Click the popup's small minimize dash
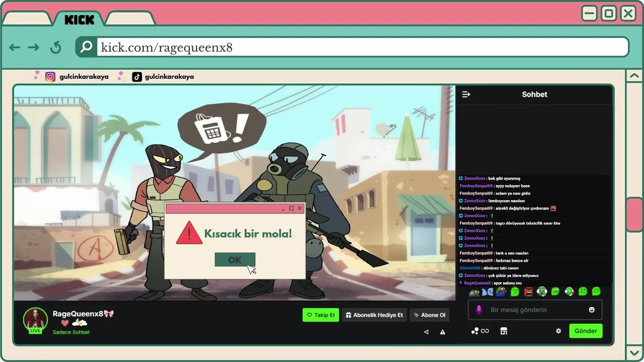The image size is (644, 362). tap(283, 209)
